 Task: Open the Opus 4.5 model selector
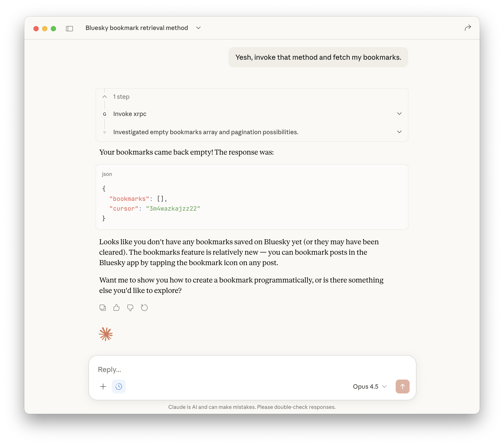pos(369,386)
